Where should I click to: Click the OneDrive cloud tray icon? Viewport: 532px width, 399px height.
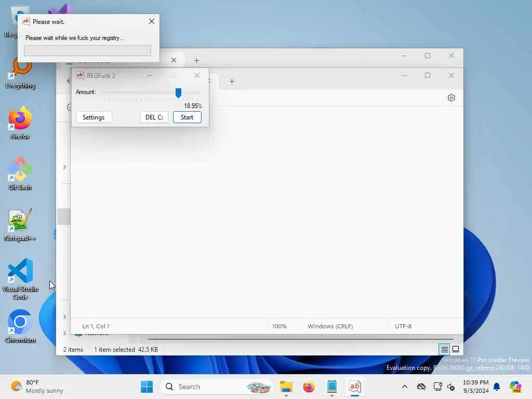421,387
